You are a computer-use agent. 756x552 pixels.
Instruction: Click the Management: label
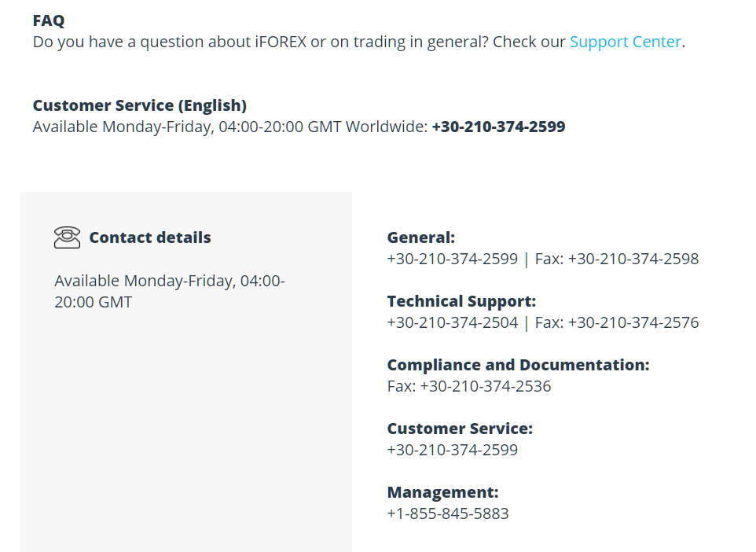tap(442, 492)
